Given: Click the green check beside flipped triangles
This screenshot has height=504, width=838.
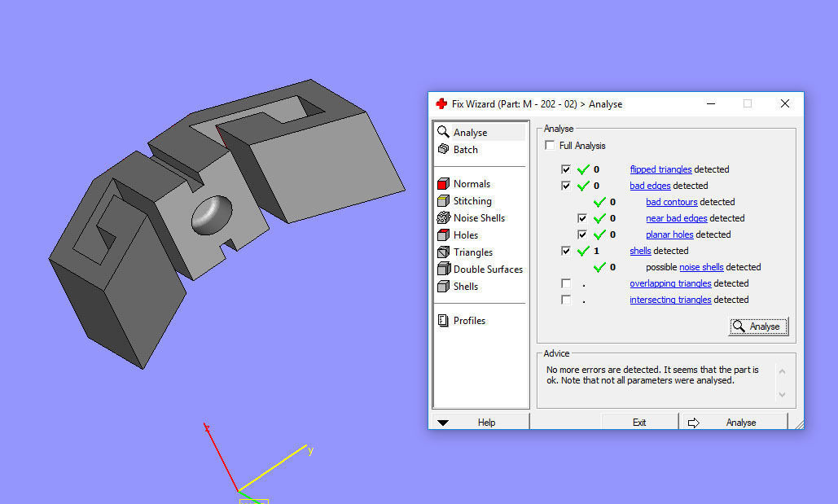Looking at the screenshot, I should click(583, 169).
